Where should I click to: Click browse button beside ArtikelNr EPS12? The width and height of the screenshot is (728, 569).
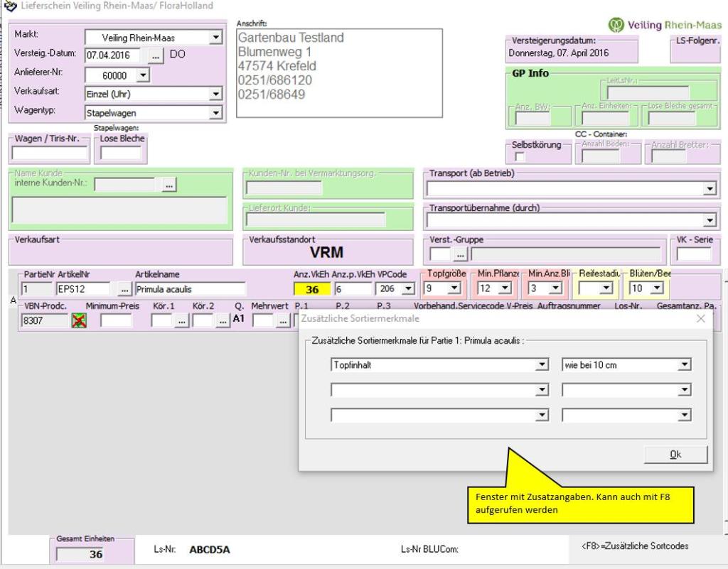[124, 289]
